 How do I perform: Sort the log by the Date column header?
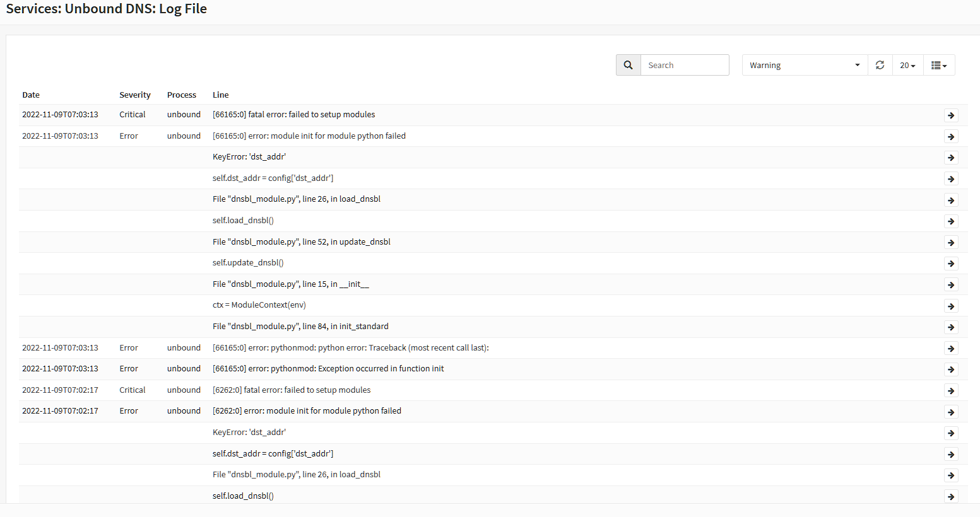pos(30,95)
